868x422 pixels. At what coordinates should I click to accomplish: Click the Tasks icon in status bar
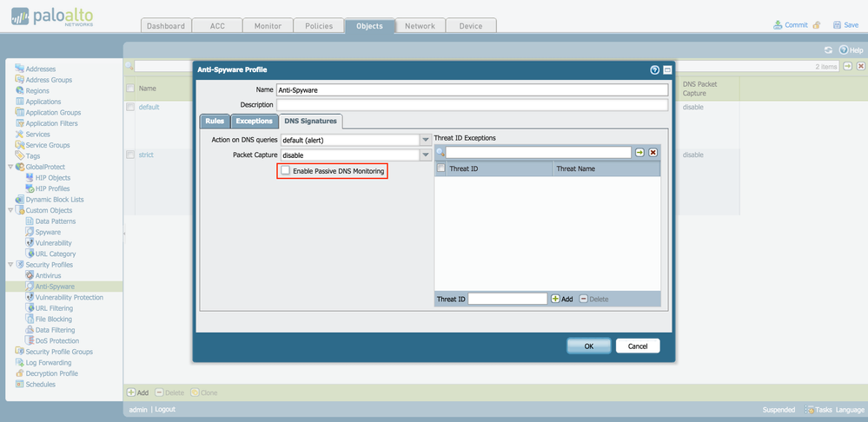click(809, 410)
